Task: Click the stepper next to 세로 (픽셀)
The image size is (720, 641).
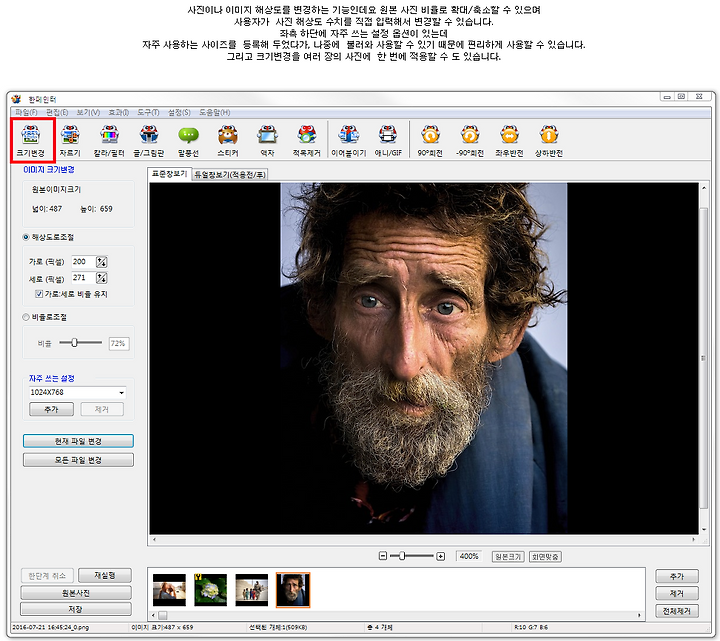Action: pyautogui.click(x=101, y=278)
